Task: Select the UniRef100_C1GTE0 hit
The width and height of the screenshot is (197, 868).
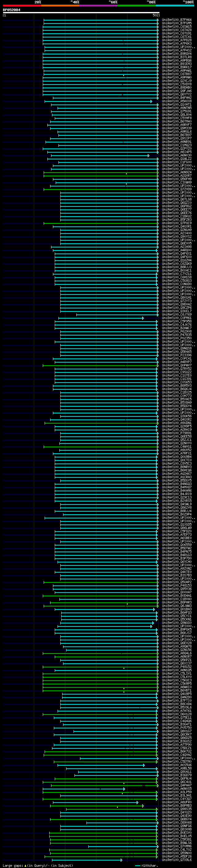Action: (x=176, y=375)
